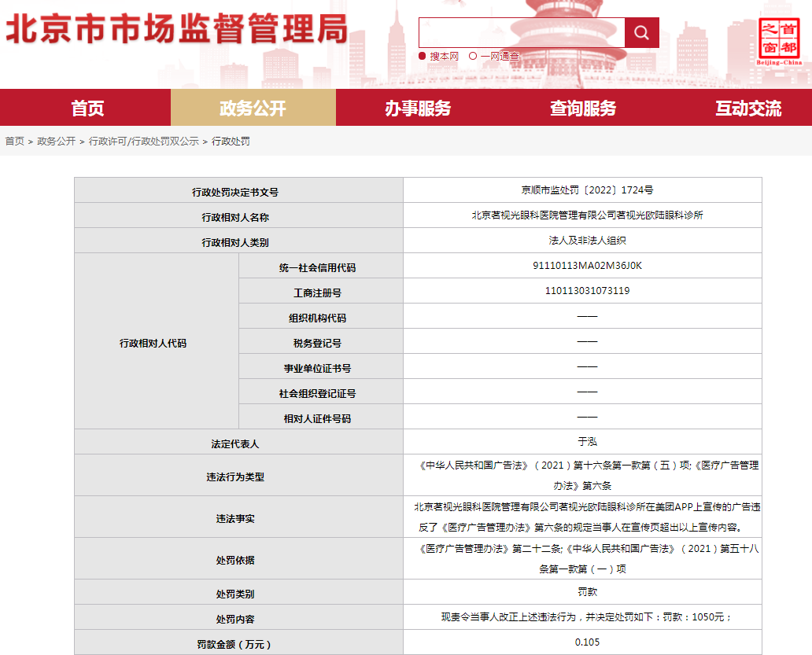Open 行政处罚 breadcrumb link
This screenshot has width=812, height=655.
(x=231, y=142)
